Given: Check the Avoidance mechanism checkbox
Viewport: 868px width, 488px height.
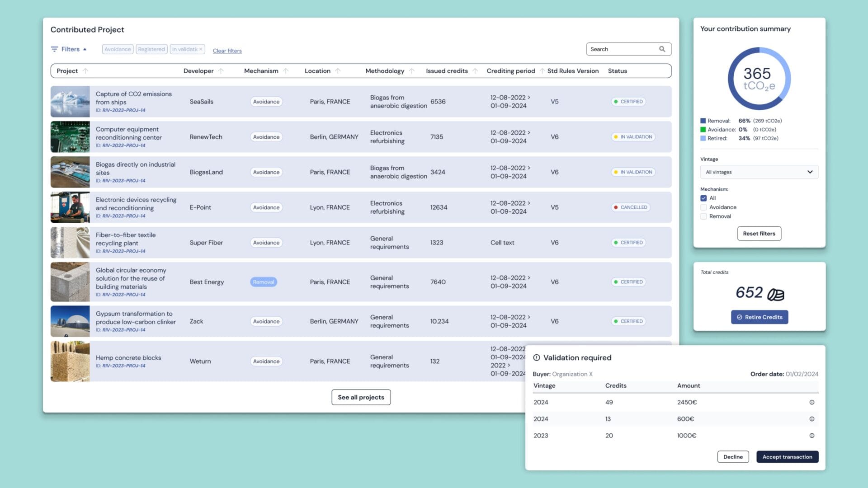Looking at the screenshot, I should pyautogui.click(x=703, y=207).
